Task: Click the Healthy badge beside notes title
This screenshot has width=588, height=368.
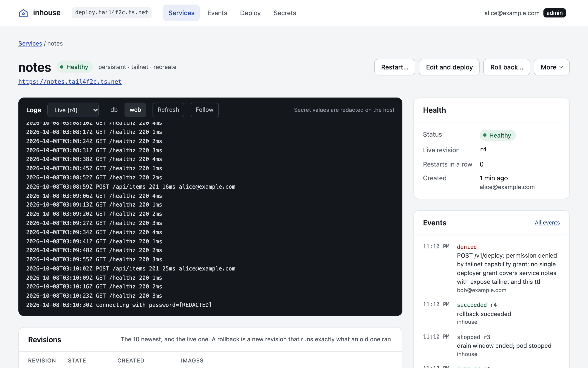Action: [75, 67]
